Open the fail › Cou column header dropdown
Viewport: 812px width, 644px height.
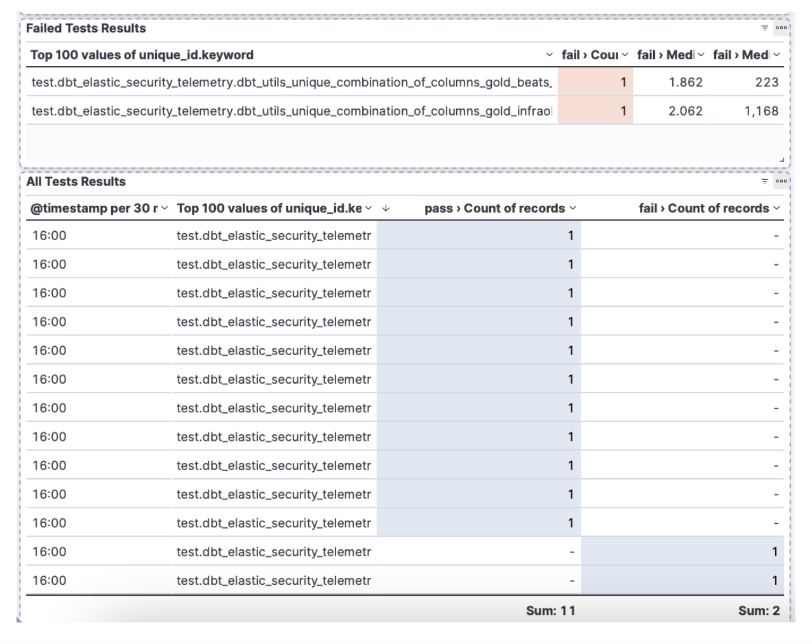[625, 55]
